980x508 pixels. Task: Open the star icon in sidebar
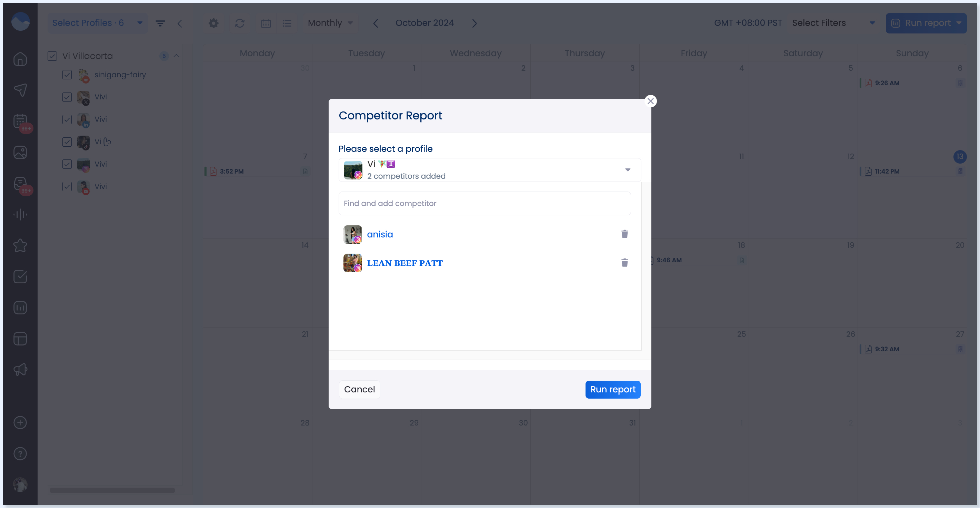(20, 245)
